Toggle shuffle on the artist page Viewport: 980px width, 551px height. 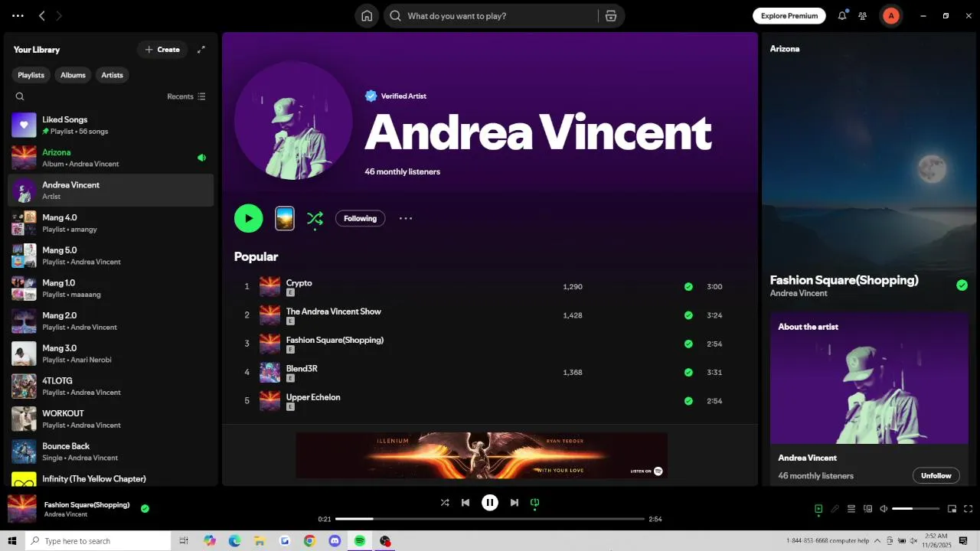[x=315, y=219]
